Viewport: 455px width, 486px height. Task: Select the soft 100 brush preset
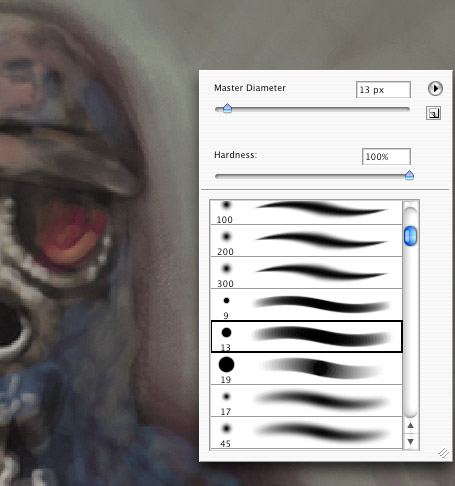click(x=306, y=212)
